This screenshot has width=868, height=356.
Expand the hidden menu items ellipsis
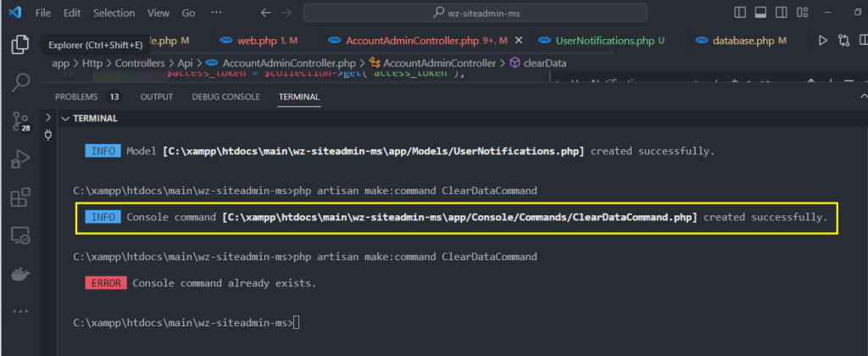[216, 14]
